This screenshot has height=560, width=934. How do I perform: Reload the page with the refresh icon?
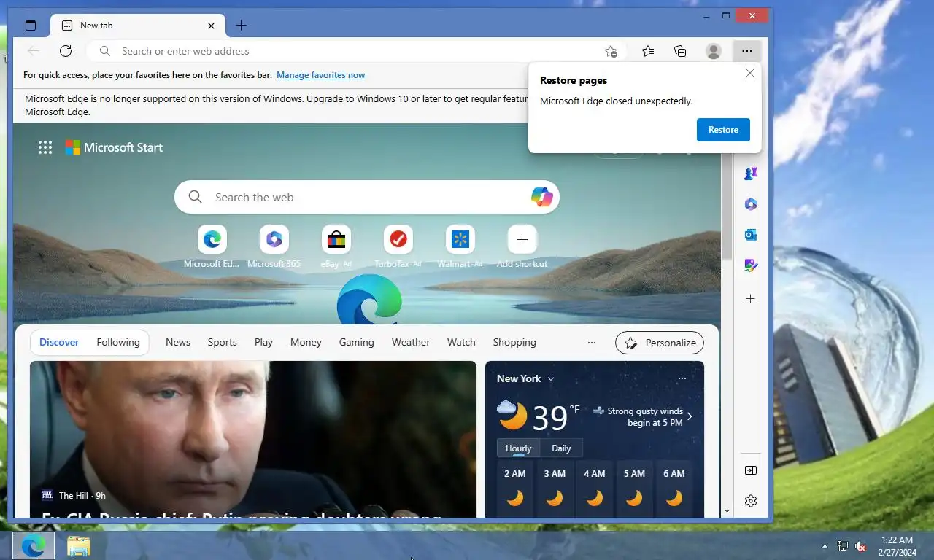[x=66, y=51]
